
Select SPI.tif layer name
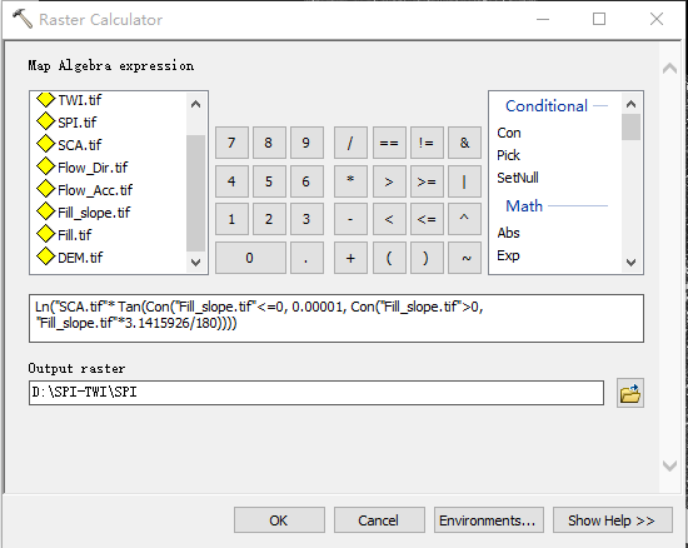point(77,122)
